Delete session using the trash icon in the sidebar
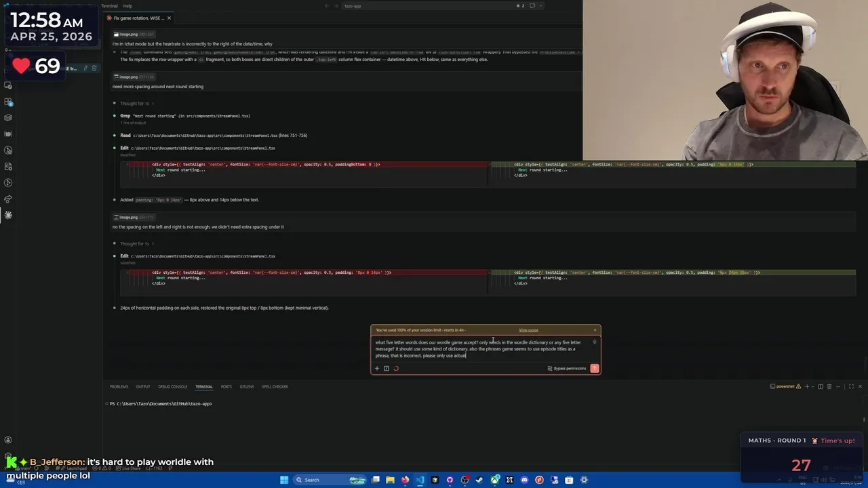The image size is (868, 488). (94, 68)
